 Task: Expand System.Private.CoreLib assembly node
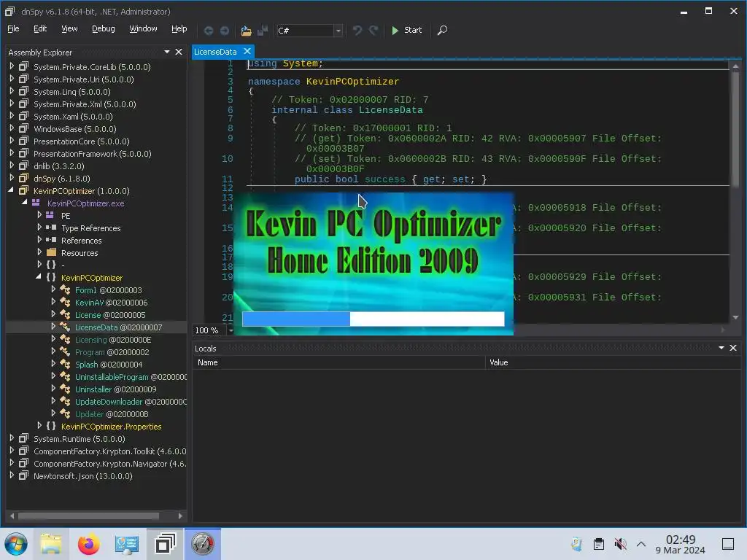coord(12,66)
